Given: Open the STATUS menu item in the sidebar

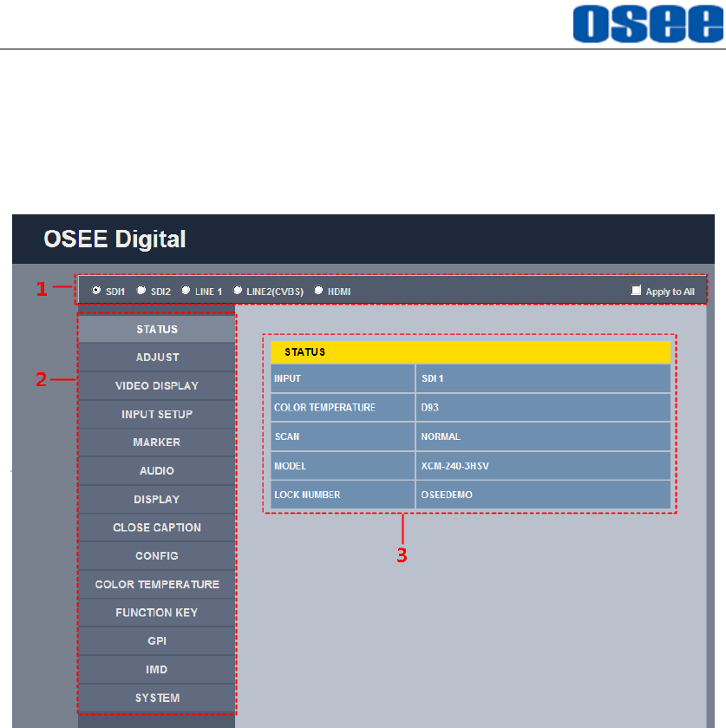Looking at the screenshot, I should (x=157, y=329).
